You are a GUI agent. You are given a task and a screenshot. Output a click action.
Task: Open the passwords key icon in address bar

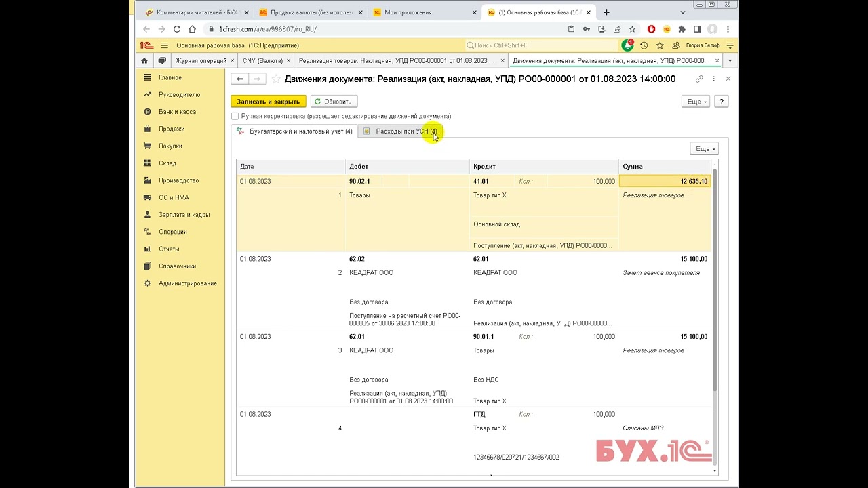586,29
